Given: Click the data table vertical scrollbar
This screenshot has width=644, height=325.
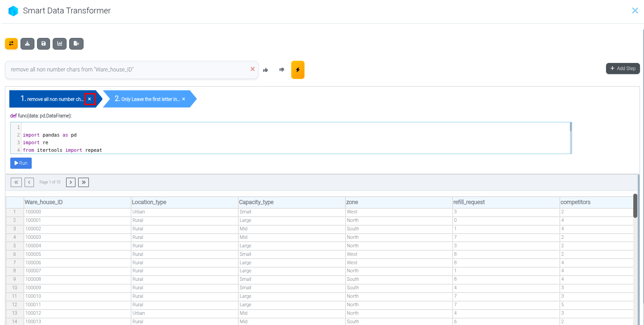Looking at the screenshot, I should click(635, 205).
